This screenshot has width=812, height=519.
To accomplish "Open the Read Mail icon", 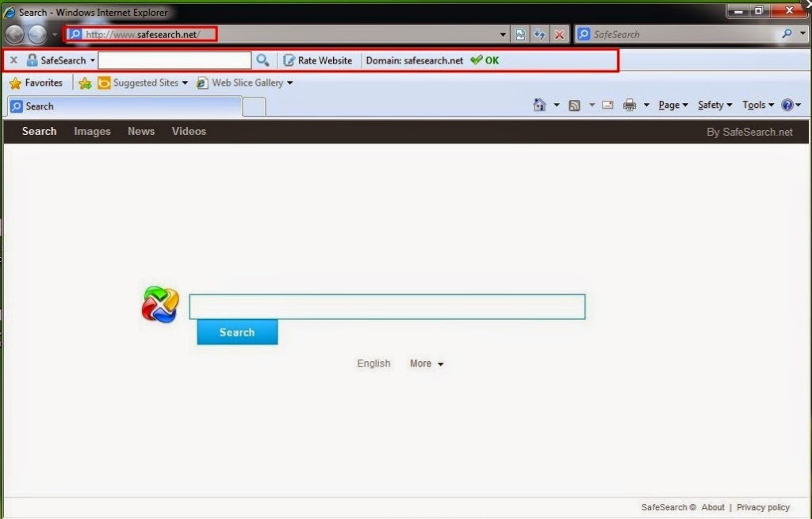I will [x=607, y=104].
